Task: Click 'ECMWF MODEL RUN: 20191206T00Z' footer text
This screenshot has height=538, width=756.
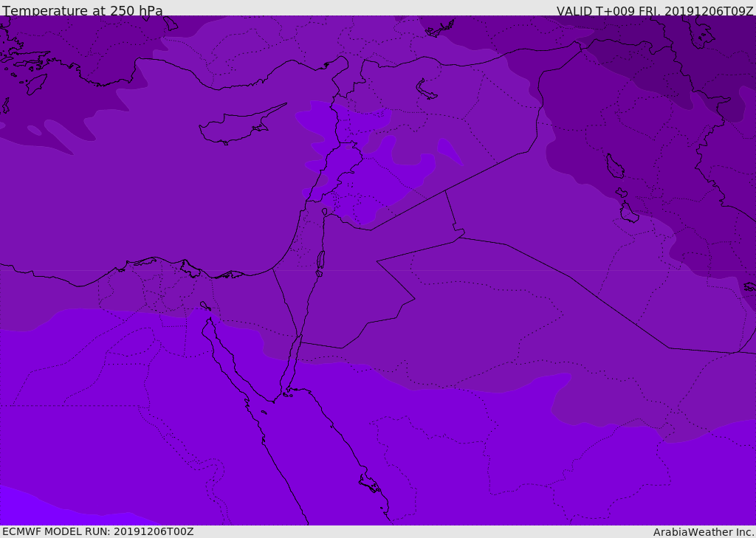Action: [x=98, y=531]
